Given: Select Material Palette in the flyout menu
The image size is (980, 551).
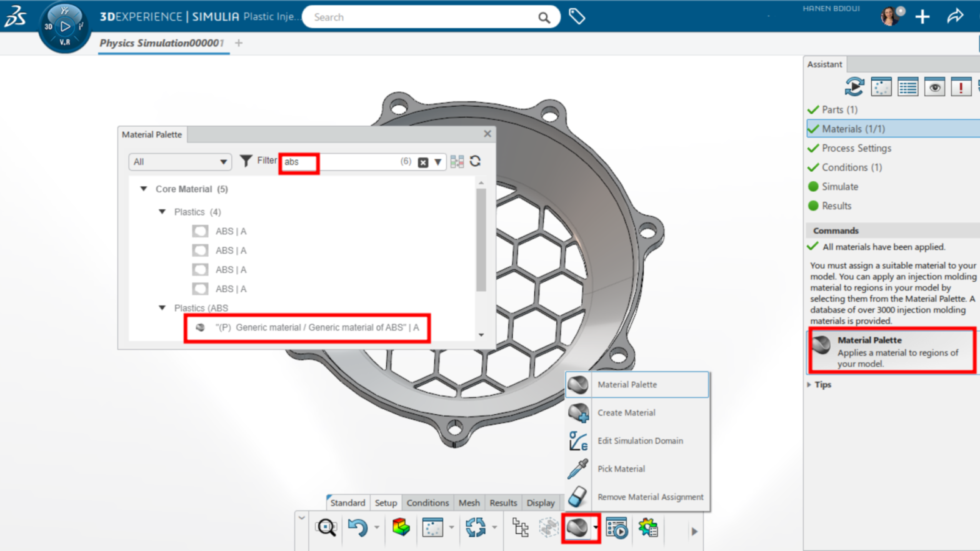Looking at the screenshot, I should tap(637, 385).
